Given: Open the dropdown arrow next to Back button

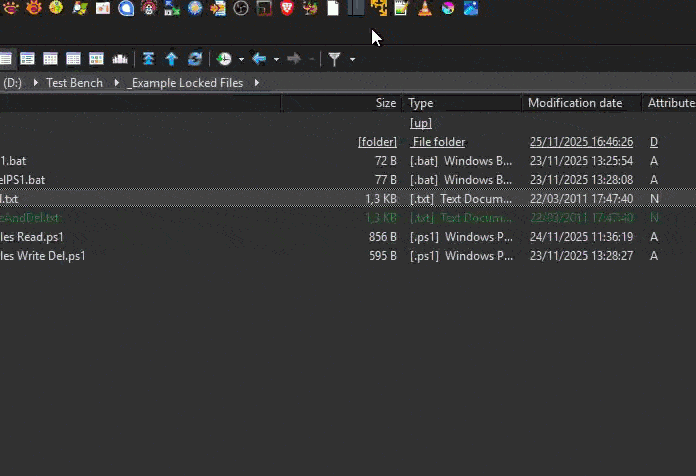Looking at the screenshot, I should click(x=276, y=60).
